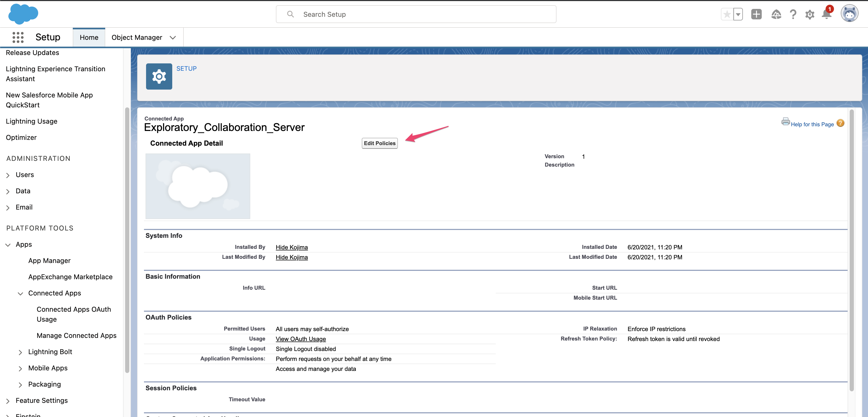Collapse the Apps section chevron

tap(8, 245)
